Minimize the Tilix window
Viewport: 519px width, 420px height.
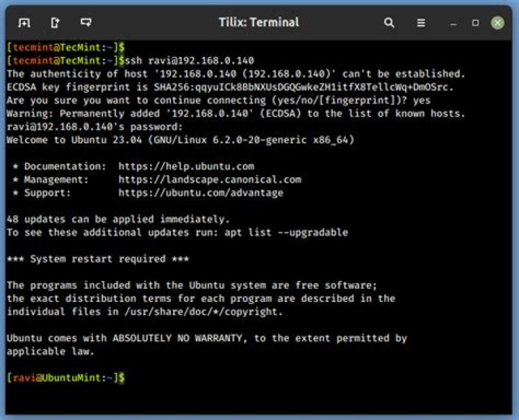(x=454, y=22)
